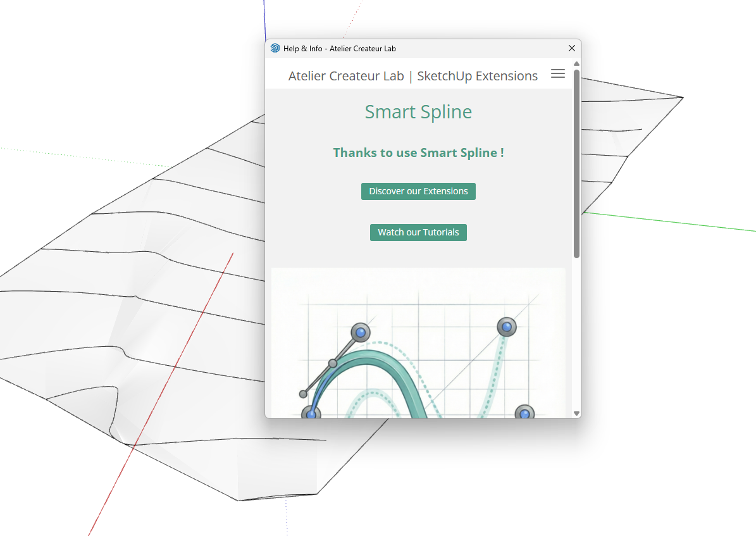Select the top-right blue control point in the illustration
Image resolution: width=756 pixels, height=536 pixels.
[507, 327]
